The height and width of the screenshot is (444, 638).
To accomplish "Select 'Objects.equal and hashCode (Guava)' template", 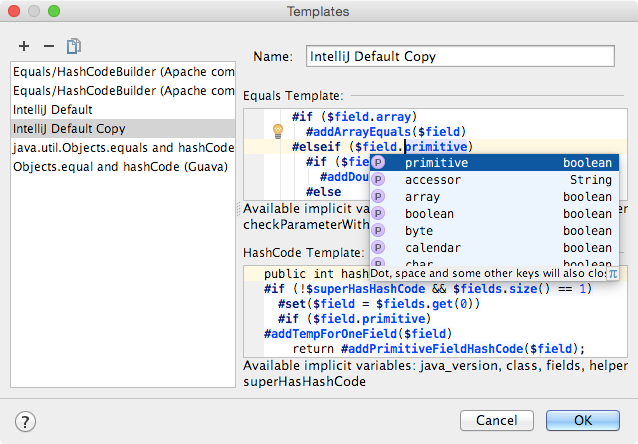I will 123,166.
